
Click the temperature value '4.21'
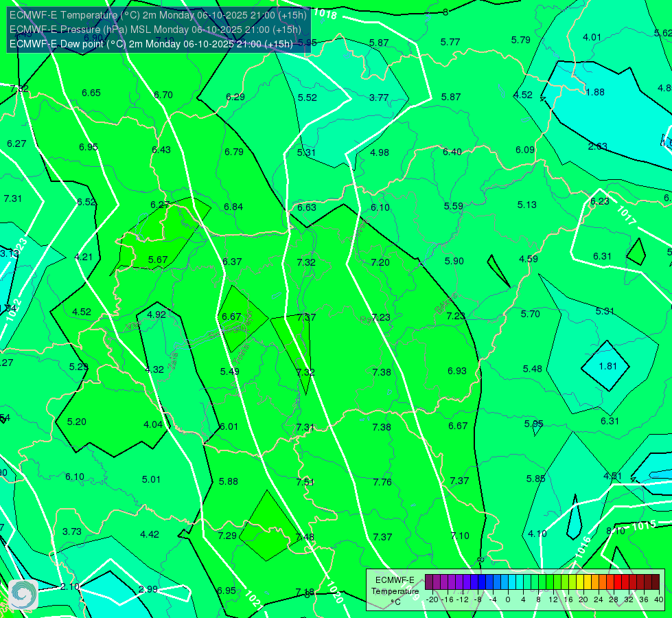click(x=84, y=257)
